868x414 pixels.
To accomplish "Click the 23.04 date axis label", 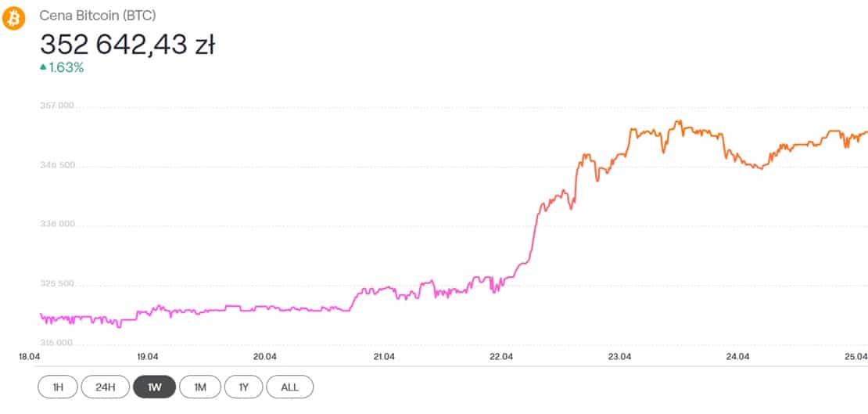I will point(620,356).
